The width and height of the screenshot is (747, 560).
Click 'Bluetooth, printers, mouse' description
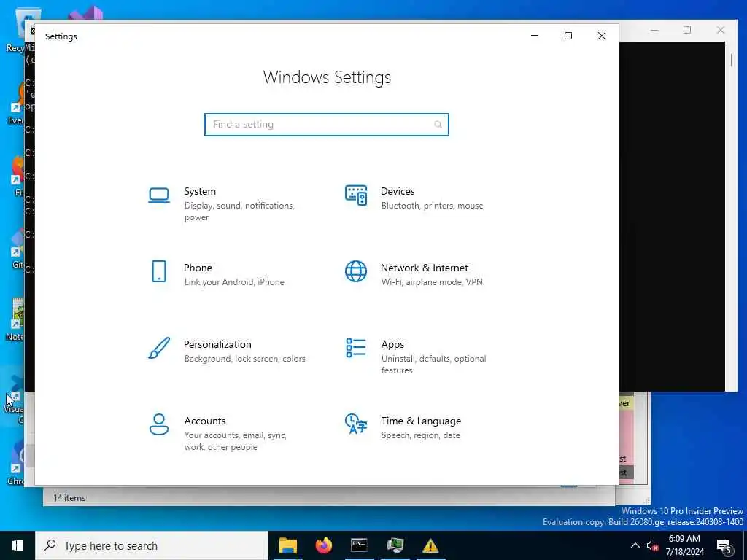click(x=432, y=206)
